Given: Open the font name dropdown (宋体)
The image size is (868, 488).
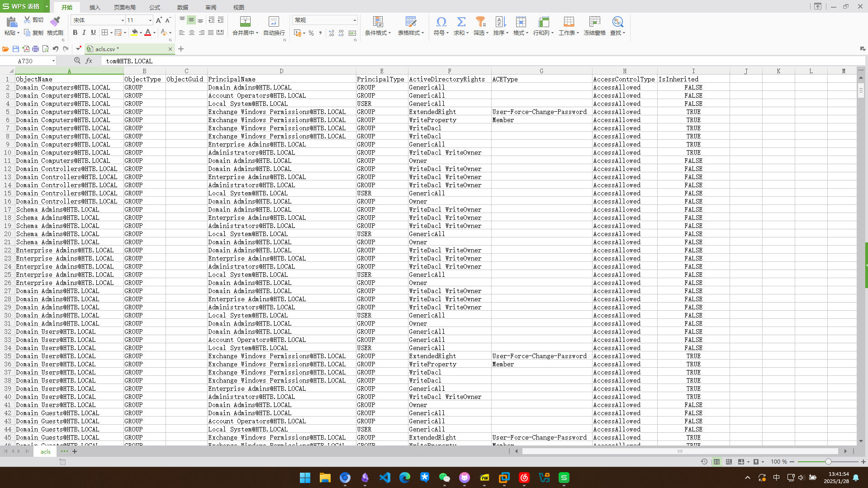Looking at the screenshot, I should click(122, 20).
